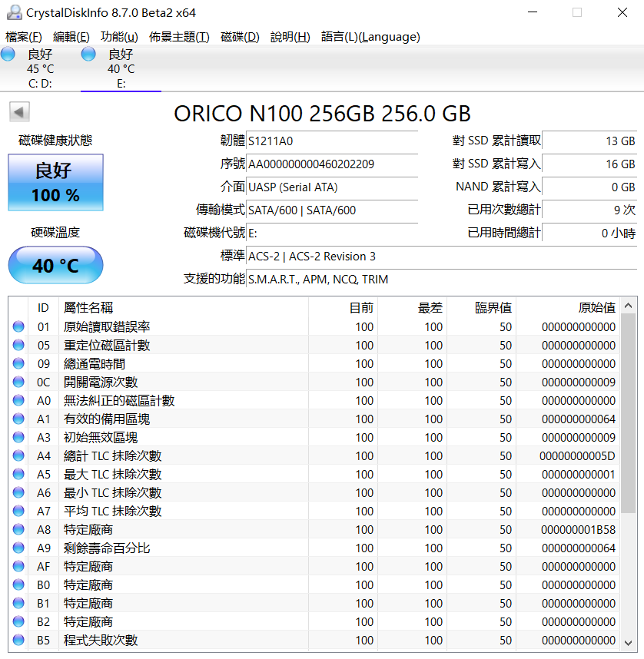The image size is (644, 659).
Task: Click status orb for attribute A7 平均 TLC 抹除次數
Action: coord(18,511)
